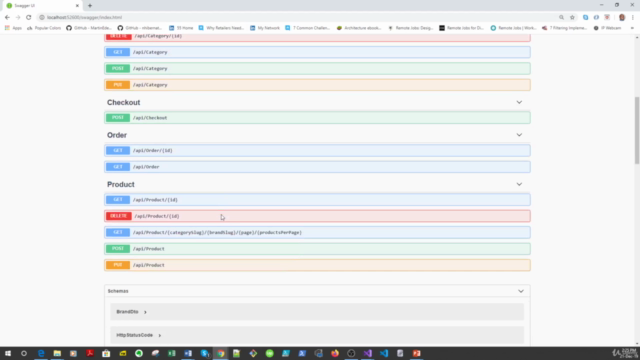Open the first Chrome extension icon
The width and height of the screenshot is (640, 360).
[x=585, y=18]
